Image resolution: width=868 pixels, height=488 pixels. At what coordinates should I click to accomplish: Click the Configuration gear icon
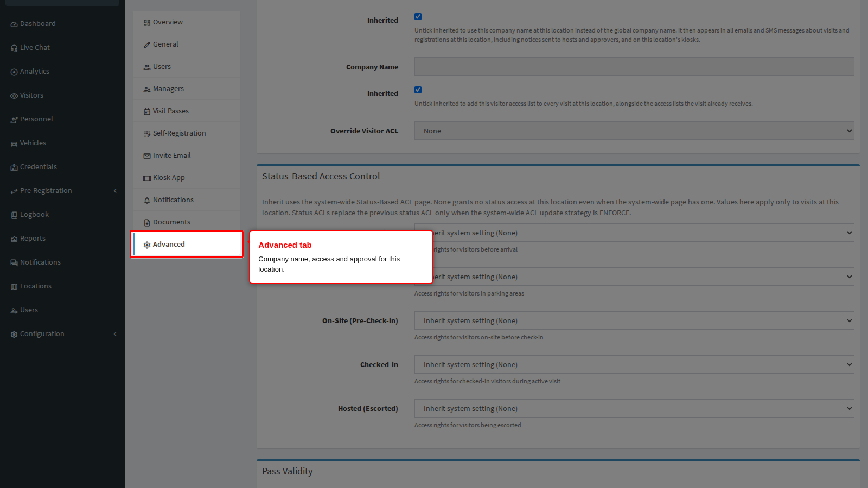pyautogui.click(x=14, y=335)
